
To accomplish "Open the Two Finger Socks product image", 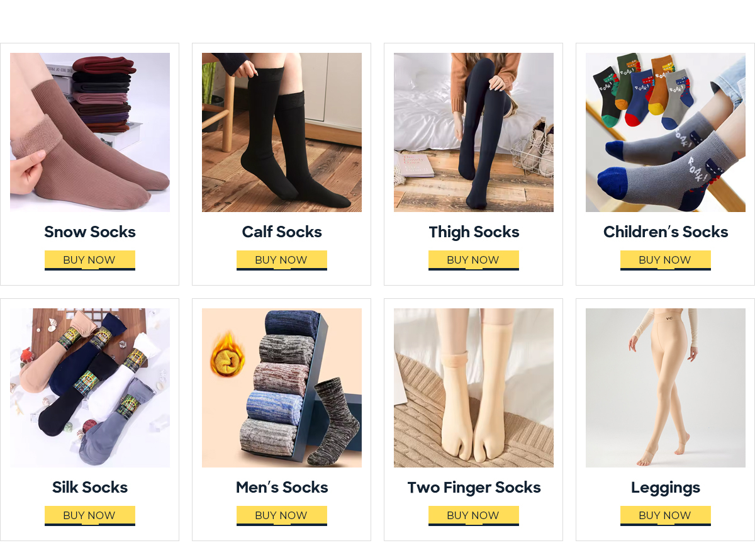I will click(x=474, y=388).
